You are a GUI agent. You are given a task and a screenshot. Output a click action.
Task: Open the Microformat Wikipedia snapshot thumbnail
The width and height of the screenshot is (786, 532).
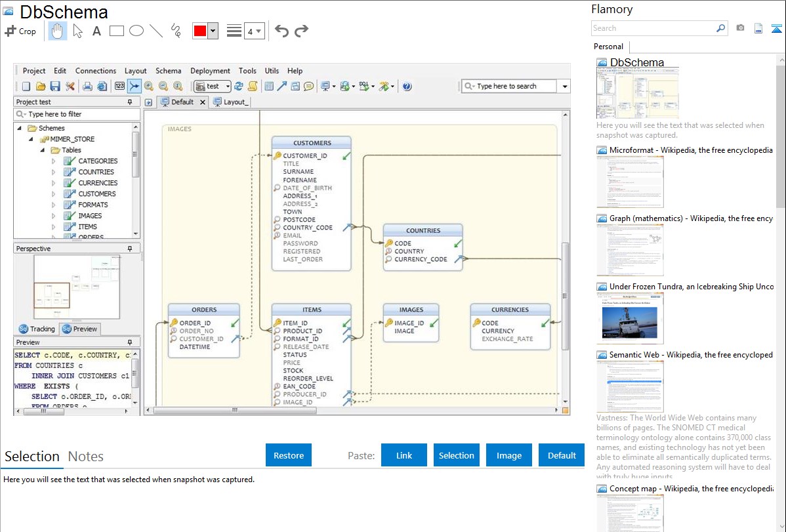click(x=630, y=182)
